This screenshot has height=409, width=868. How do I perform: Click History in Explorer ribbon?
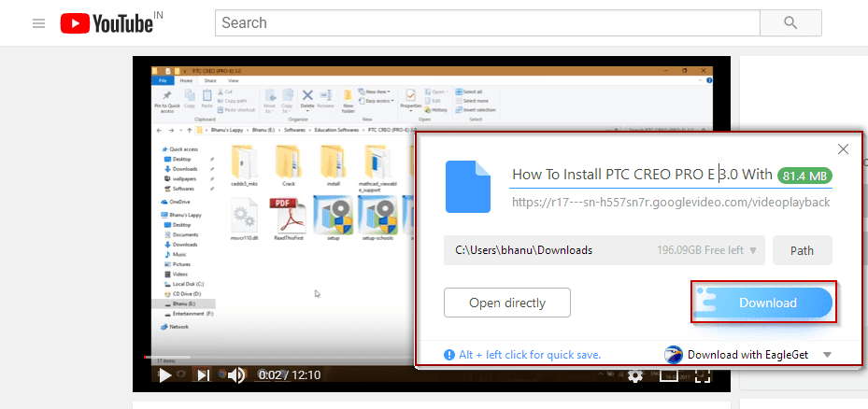click(436, 109)
